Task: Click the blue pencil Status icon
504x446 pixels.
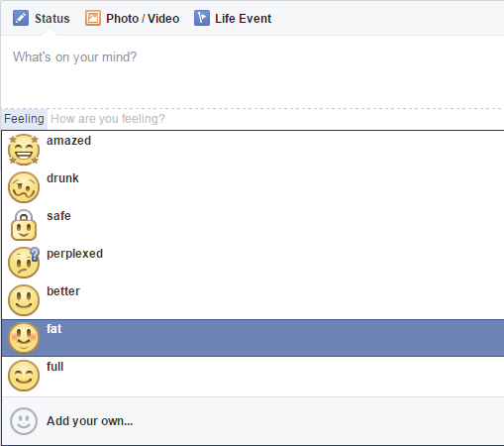Action: click(21, 18)
